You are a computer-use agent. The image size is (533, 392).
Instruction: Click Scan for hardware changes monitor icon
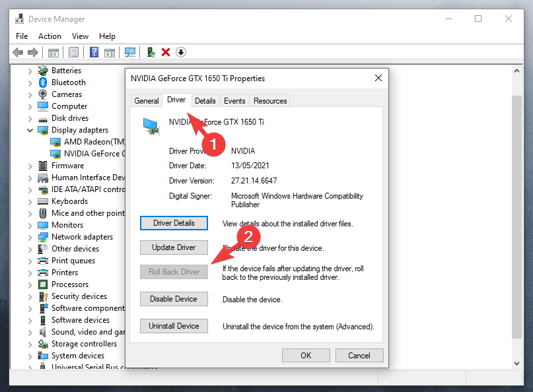[130, 52]
